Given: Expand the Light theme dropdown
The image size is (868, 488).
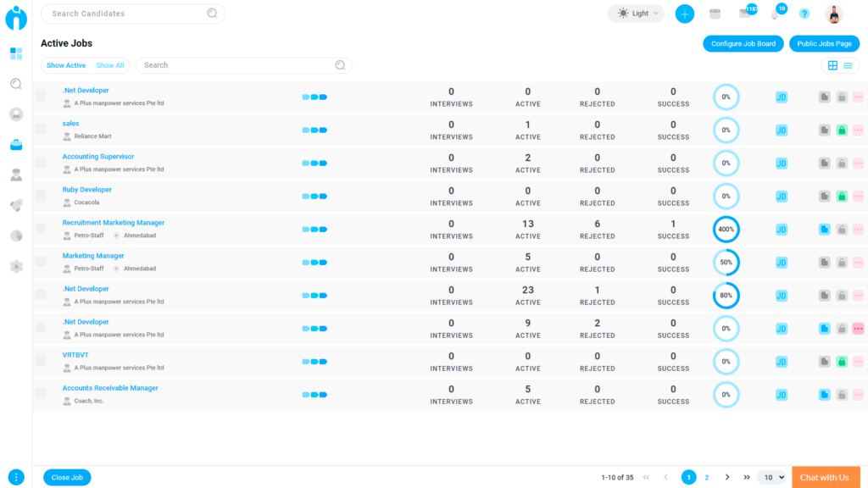Looking at the screenshot, I should coord(639,14).
